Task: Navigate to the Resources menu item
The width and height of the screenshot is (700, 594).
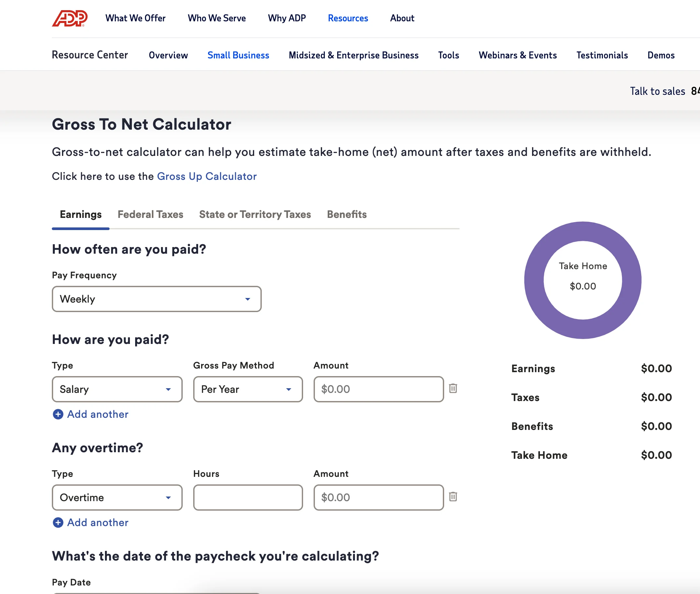Action: pyautogui.click(x=348, y=18)
